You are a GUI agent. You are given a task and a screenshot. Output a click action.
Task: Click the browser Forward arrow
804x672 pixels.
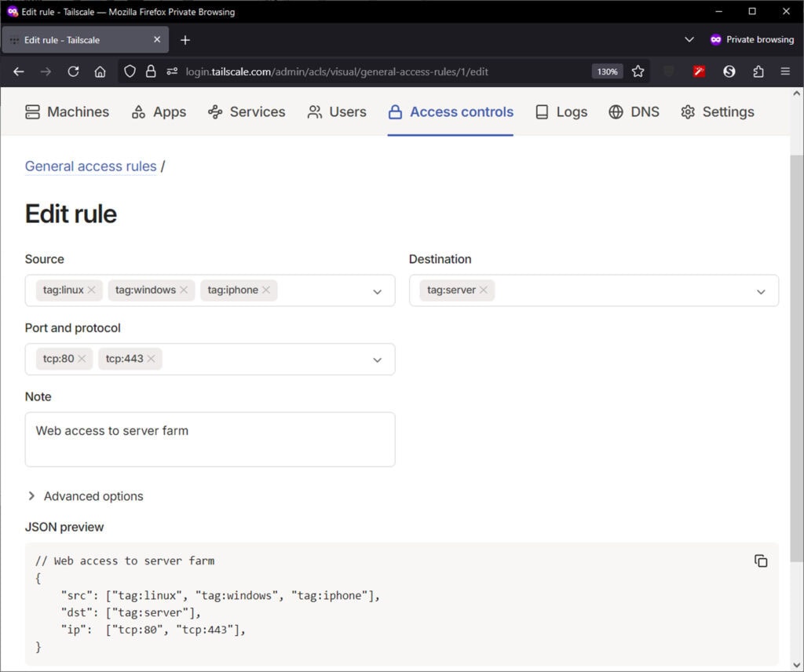click(x=46, y=71)
